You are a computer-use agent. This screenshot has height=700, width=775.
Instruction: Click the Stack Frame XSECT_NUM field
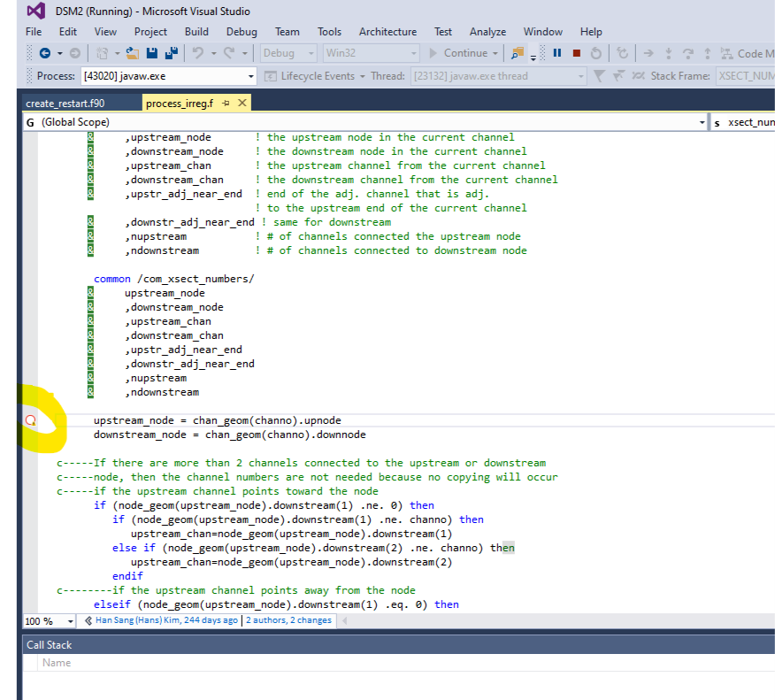[x=745, y=76]
